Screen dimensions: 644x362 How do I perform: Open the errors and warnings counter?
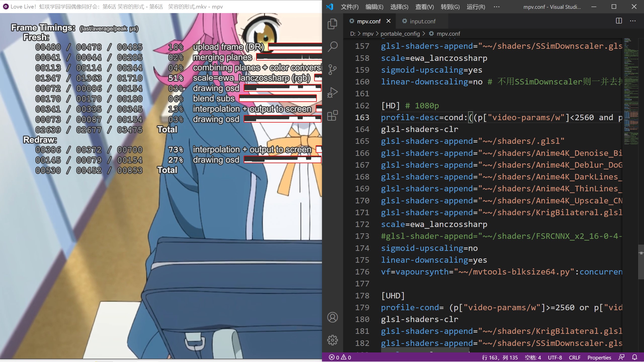pos(340,357)
